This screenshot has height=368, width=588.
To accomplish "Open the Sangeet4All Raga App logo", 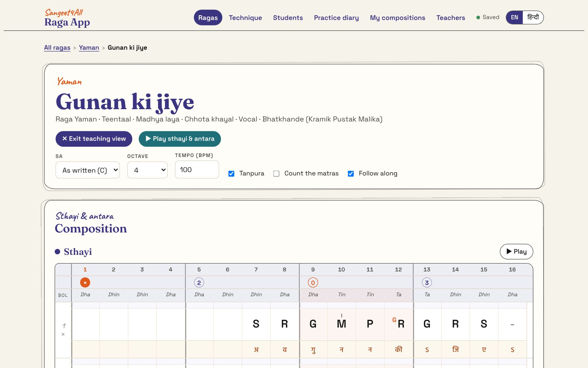I will tap(67, 18).
